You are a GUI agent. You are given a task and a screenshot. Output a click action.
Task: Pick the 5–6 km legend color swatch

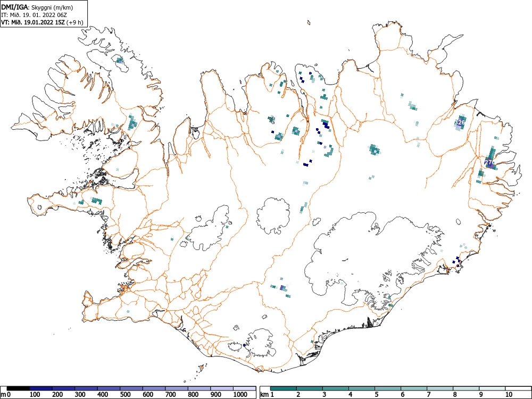pos(388,388)
